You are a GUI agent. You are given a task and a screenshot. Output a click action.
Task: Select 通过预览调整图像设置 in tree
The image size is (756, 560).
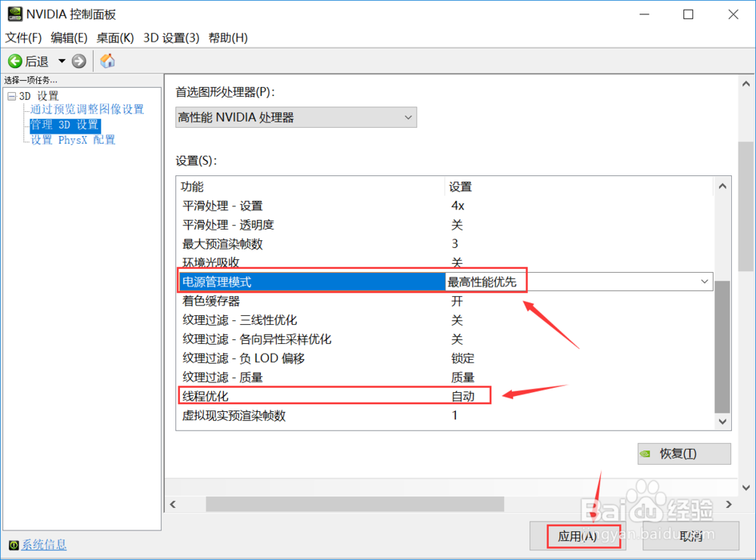pos(87,110)
